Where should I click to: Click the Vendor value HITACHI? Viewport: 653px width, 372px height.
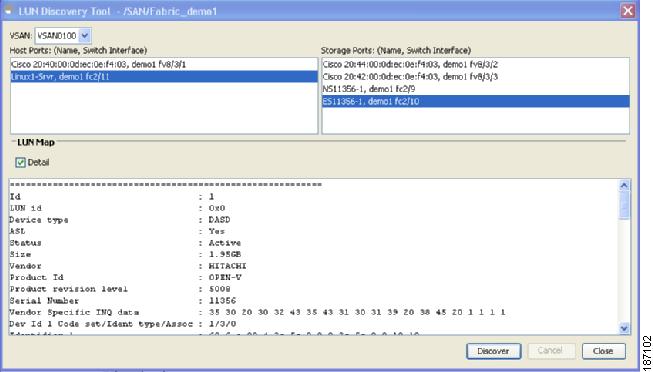(228, 266)
